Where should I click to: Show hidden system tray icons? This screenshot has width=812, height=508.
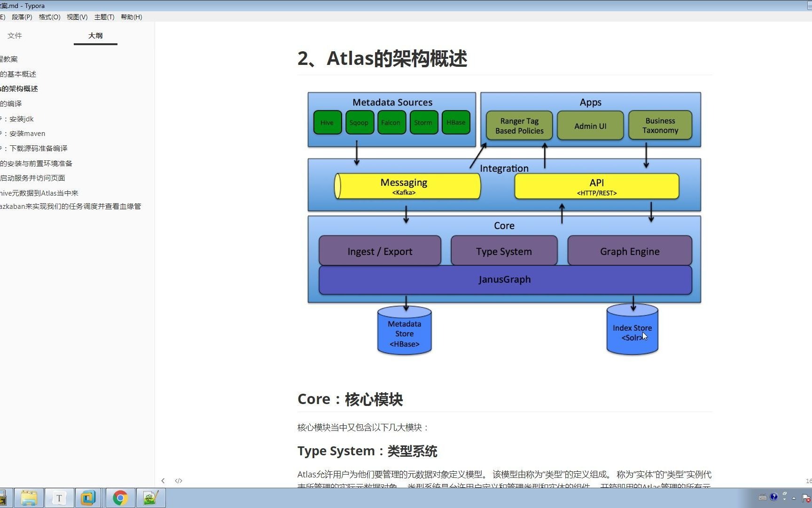[794, 498]
